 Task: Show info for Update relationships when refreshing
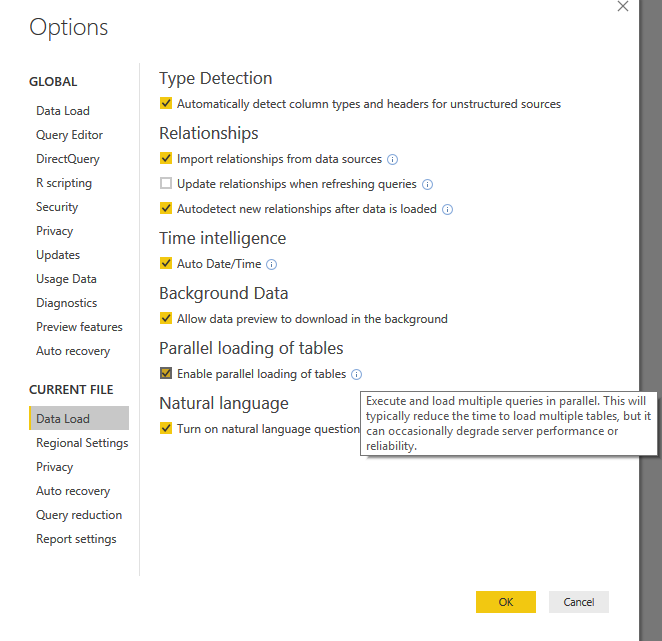click(x=427, y=185)
